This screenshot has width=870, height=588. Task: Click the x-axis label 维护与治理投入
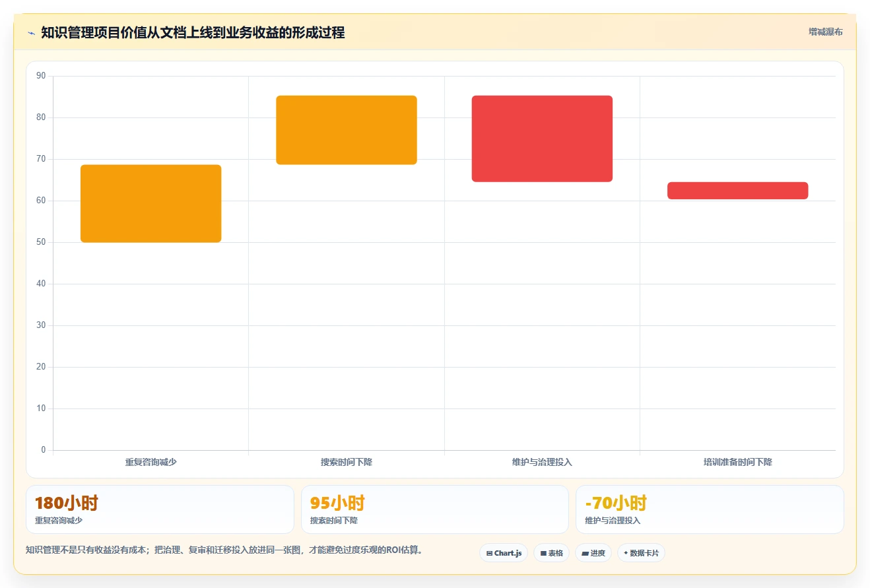point(542,462)
